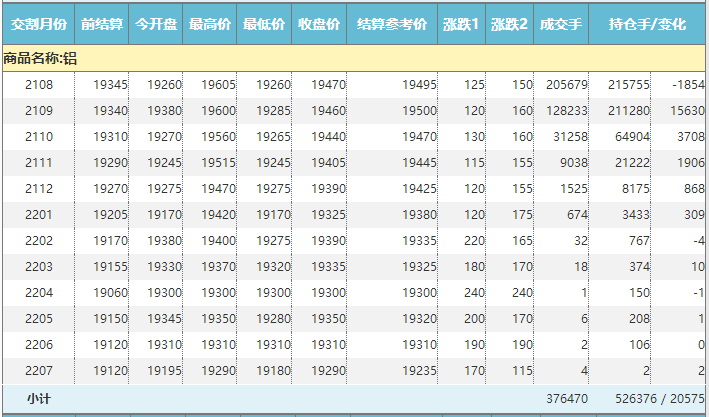
Task: Click the 涨跌2 column header
Action: tap(510, 24)
